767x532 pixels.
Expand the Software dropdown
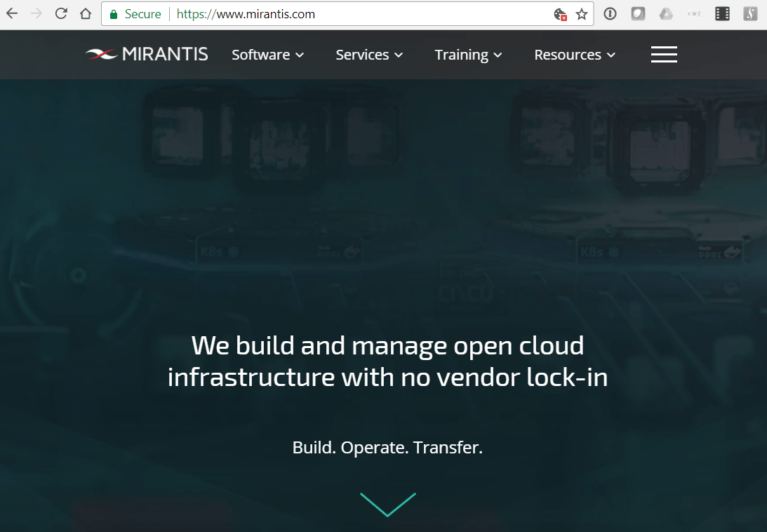(x=267, y=54)
